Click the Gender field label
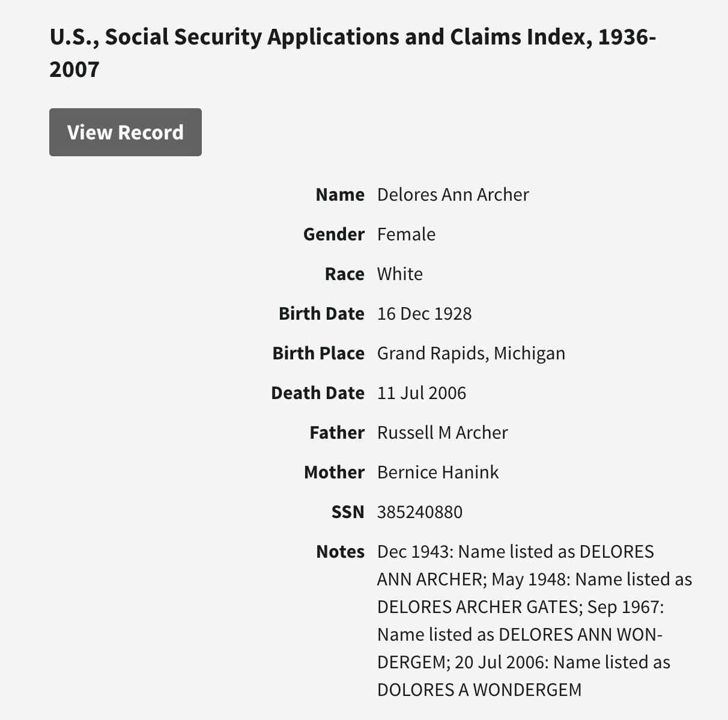Screen dimensions: 728x720 coord(333,234)
